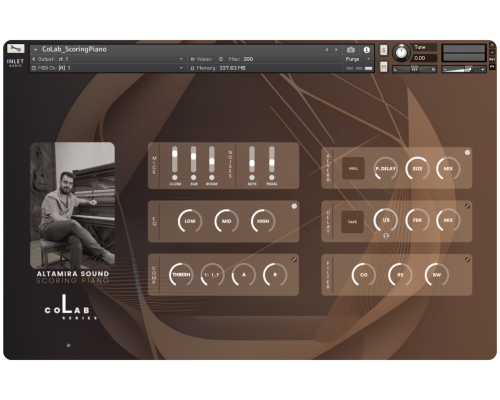Adjust the reverb P. DELAY knob
Viewport: 500px width, 400px height.
[x=385, y=168]
